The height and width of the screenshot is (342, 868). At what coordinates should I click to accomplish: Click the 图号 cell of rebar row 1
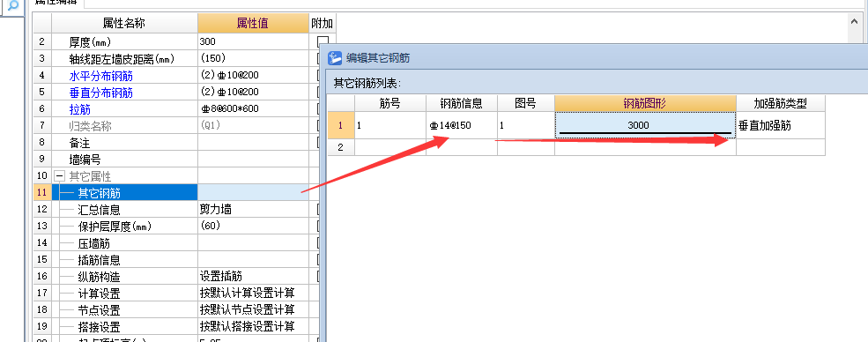tap(526, 126)
